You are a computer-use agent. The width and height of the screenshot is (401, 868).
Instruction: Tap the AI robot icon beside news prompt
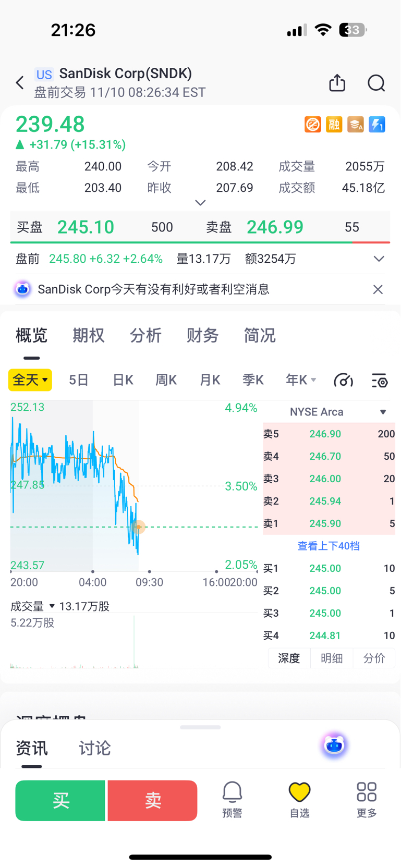22,289
